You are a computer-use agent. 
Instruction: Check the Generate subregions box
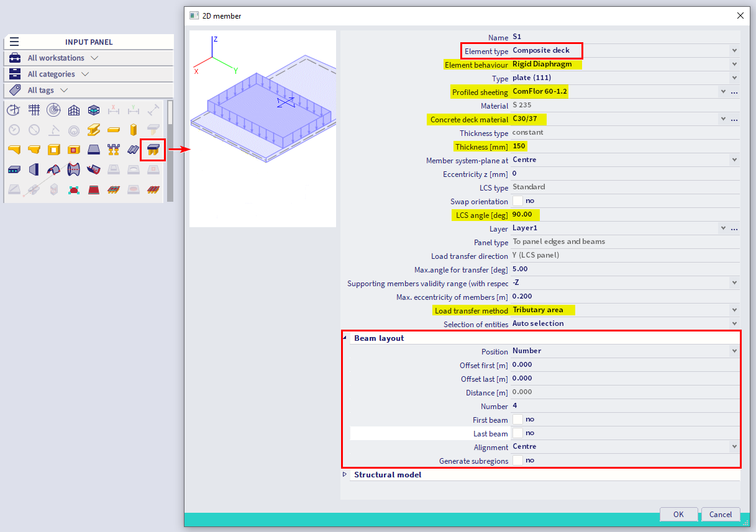517,461
